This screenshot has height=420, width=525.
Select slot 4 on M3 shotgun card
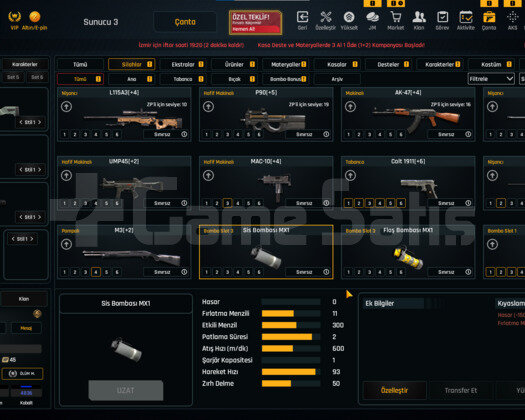pyautogui.click(x=96, y=272)
